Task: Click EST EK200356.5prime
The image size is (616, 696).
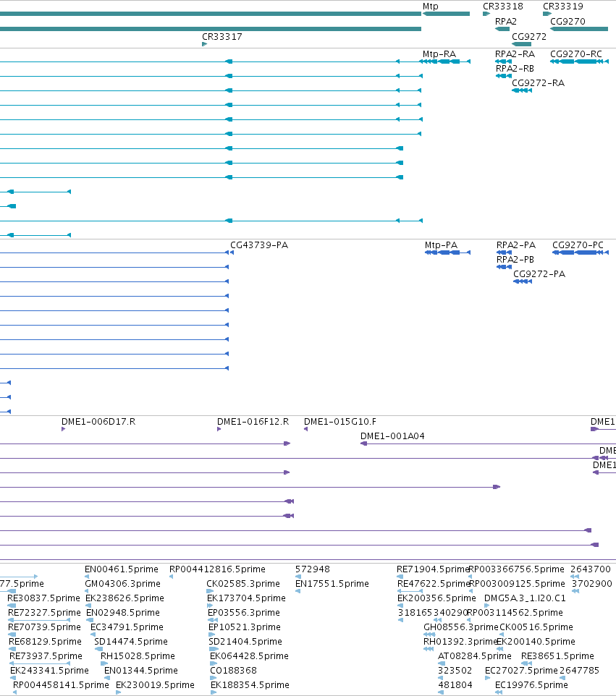Action: [436, 598]
